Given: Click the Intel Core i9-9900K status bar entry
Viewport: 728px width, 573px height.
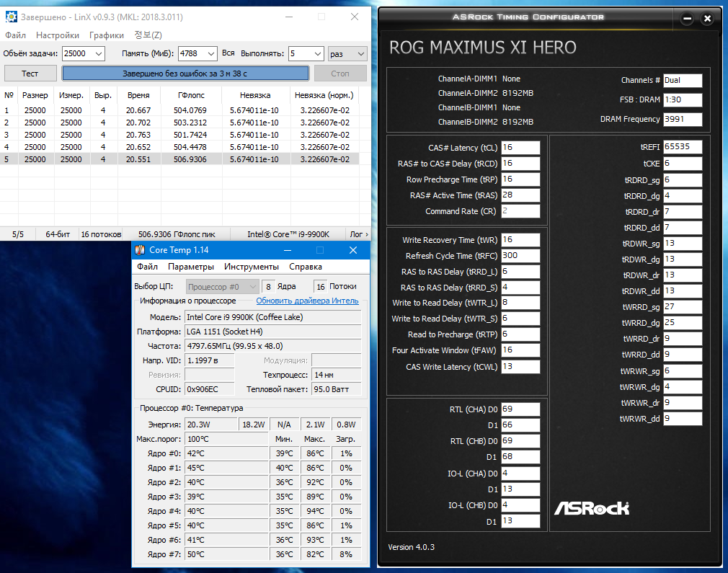Looking at the screenshot, I should 288,234.
